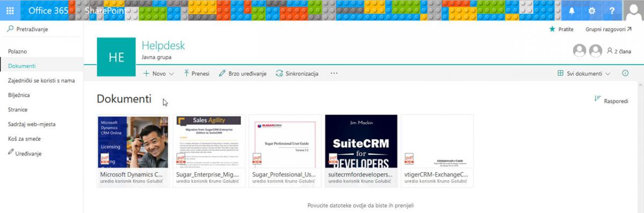The width and height of the screenshot is (644, 213).
Task: Click the Sugar_Professional_Us... file name
Action: (284, 174)
